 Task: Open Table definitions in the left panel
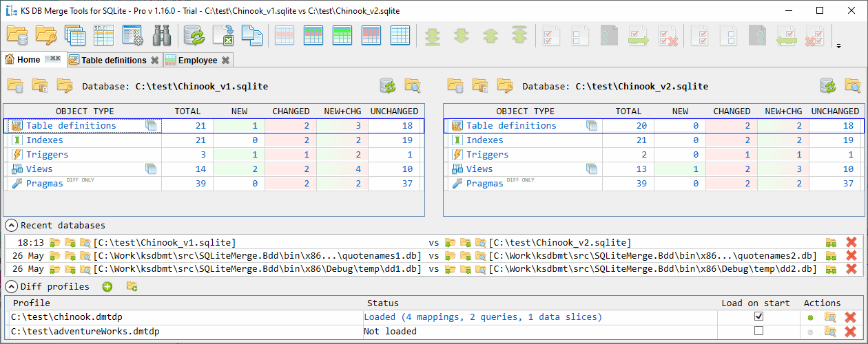(x=71, y=125)
